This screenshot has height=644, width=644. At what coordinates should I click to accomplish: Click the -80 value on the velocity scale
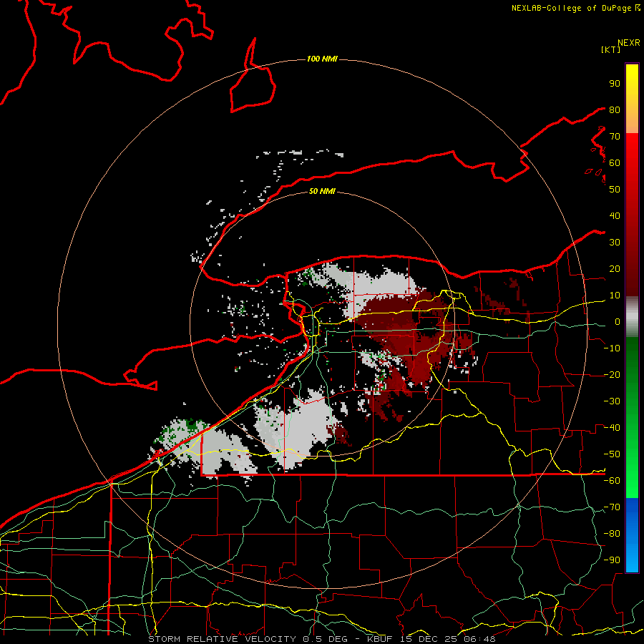click(x=612, y=534)
